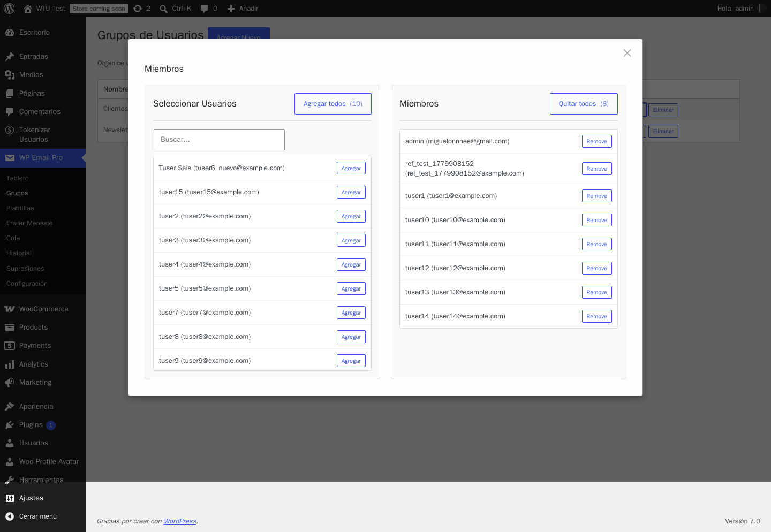Click the Ajustes settings icon

pyautogui.click(x=10, y=498)
